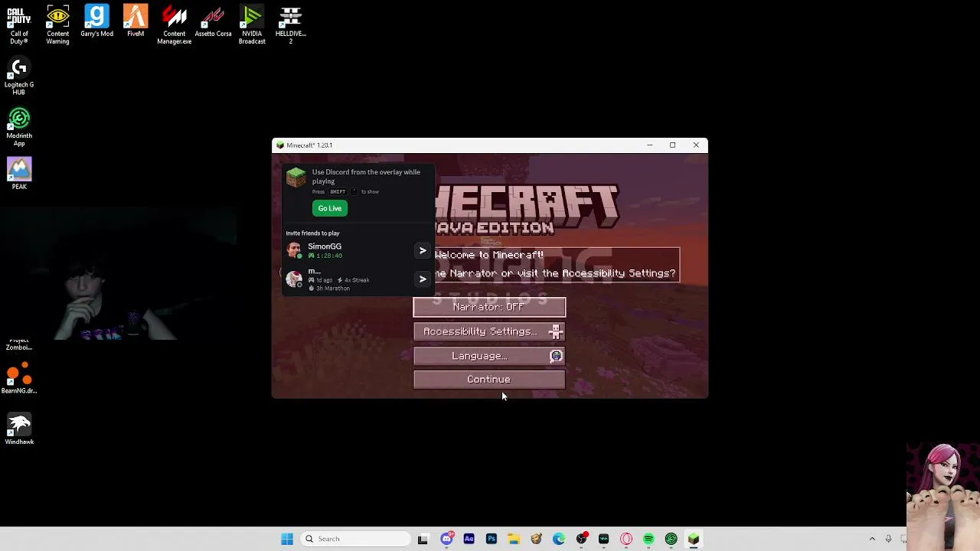
Task: Select the Assetto Corsa desktop shortcut
Action: point(213,21)
